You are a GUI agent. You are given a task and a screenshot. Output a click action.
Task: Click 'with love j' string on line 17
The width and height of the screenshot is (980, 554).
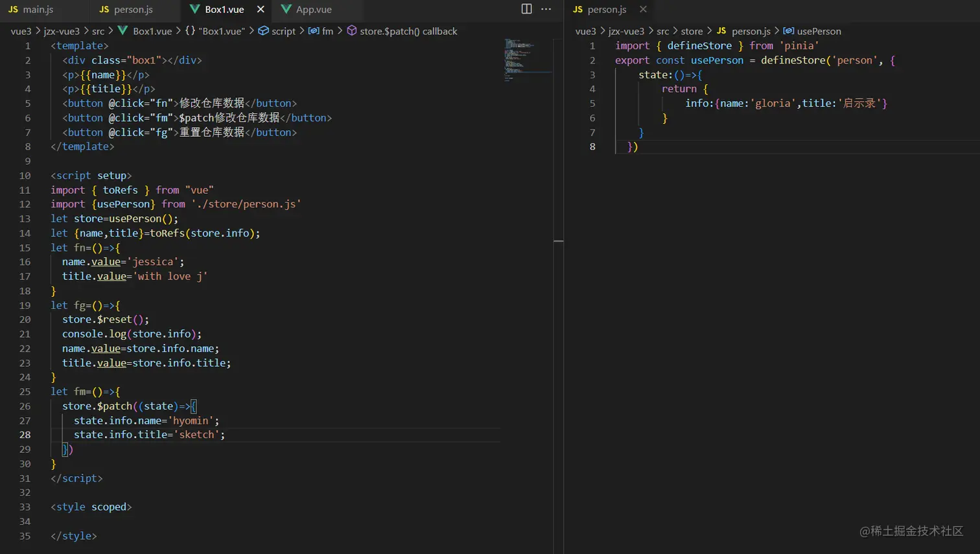pos(170,276)
